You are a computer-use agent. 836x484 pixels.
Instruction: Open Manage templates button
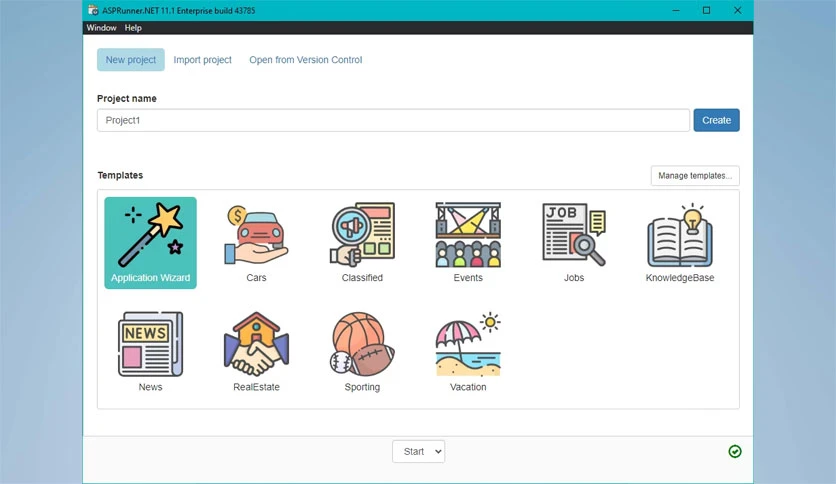click(x=695, y=175)
